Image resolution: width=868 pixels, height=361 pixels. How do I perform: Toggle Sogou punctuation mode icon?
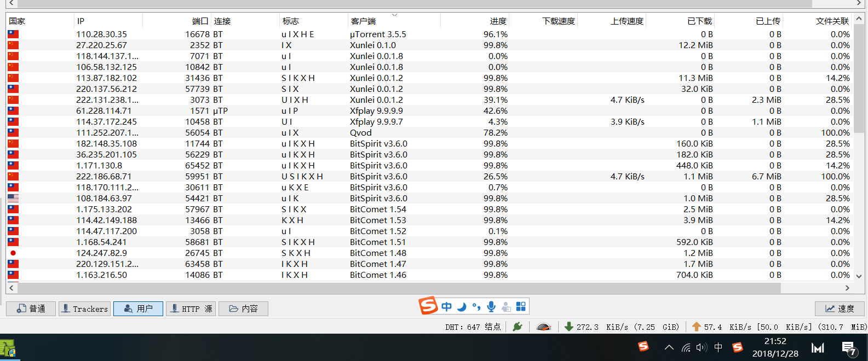[476, 306]
